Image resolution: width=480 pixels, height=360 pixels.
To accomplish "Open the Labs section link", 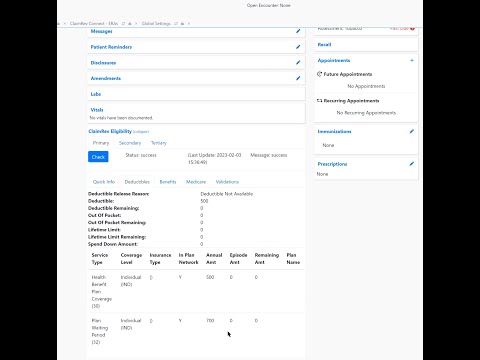I will click(x=96, y=94).
